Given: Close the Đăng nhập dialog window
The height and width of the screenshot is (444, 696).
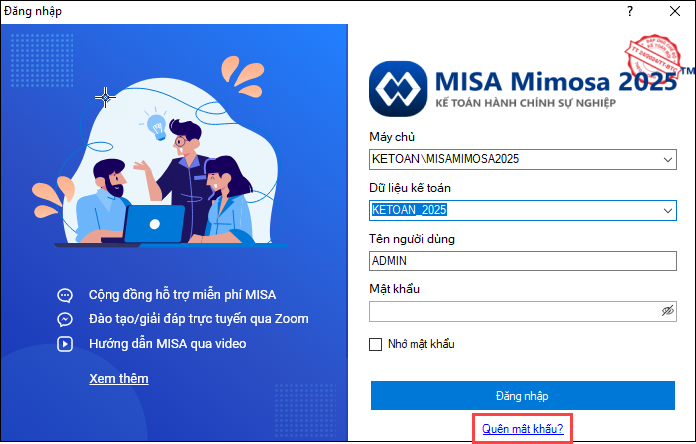Looking at the screenshot, I should [675, 11].
